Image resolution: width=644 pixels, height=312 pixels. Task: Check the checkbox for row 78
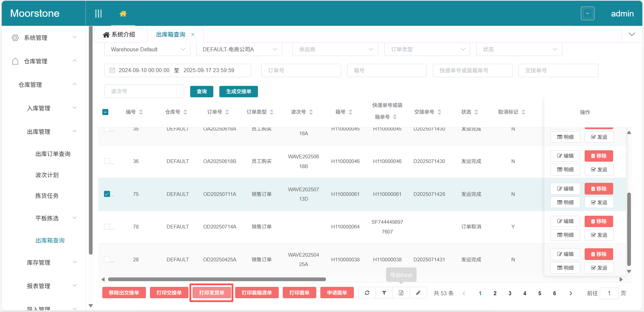click(x=107, y=227)
